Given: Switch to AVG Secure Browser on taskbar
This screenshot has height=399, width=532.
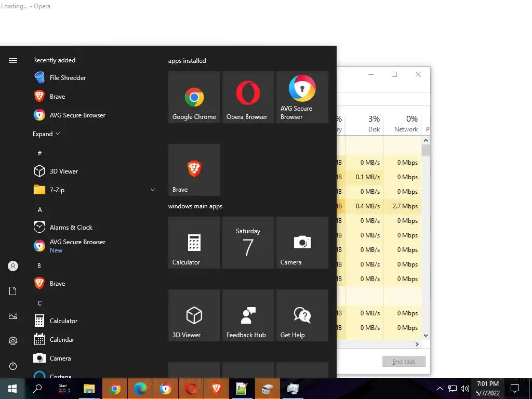Looking at the screenshot, I should click(x=166, y=389).
